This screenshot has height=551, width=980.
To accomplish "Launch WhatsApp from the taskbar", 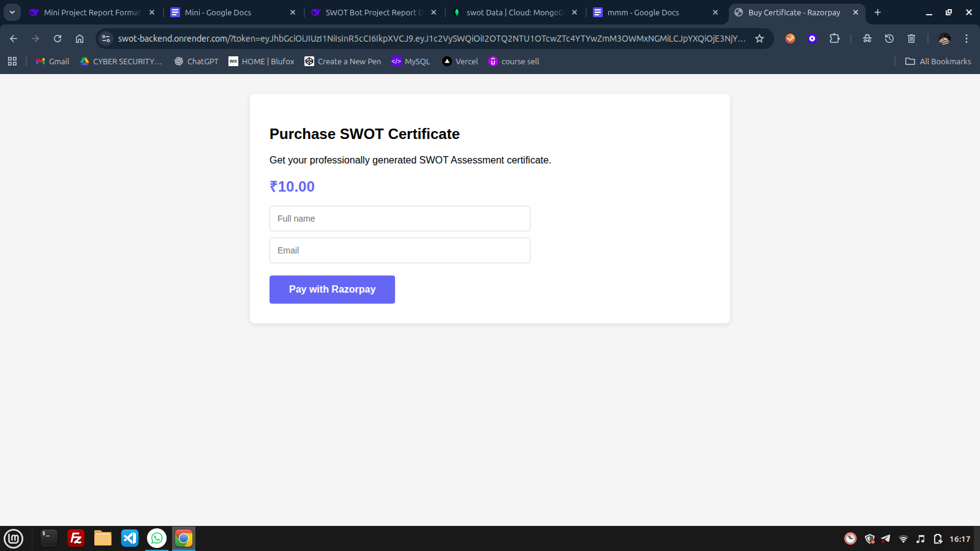I will (157, 538).
